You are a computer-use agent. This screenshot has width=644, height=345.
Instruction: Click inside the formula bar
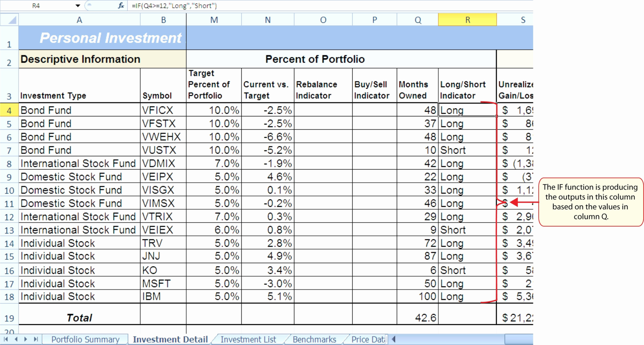[249, 5]
